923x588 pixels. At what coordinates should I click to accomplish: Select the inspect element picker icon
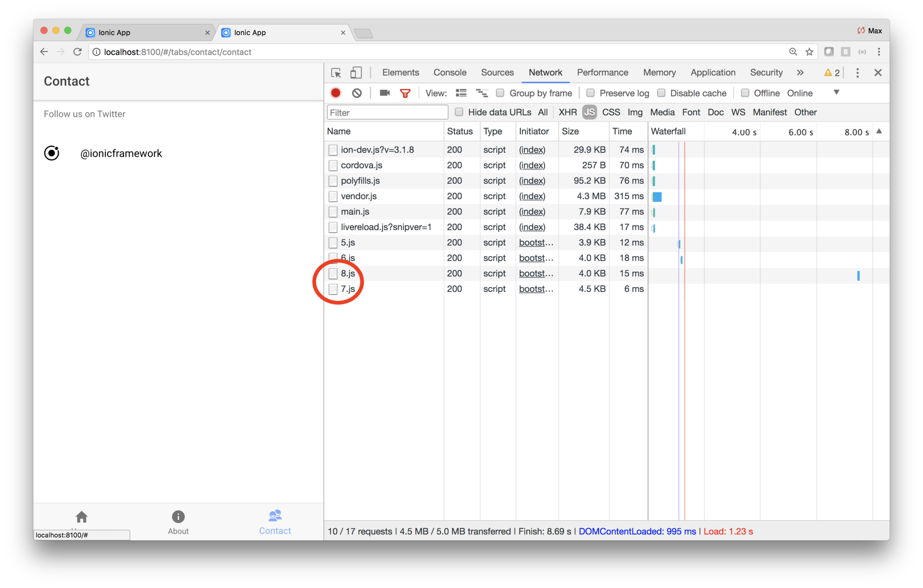point(336,73)
